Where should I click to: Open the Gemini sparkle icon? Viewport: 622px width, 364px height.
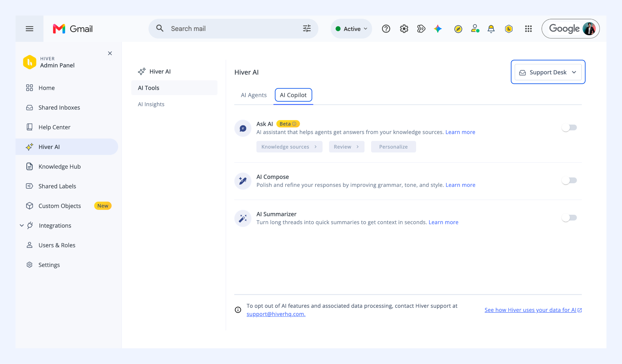[x=438, y=29]
